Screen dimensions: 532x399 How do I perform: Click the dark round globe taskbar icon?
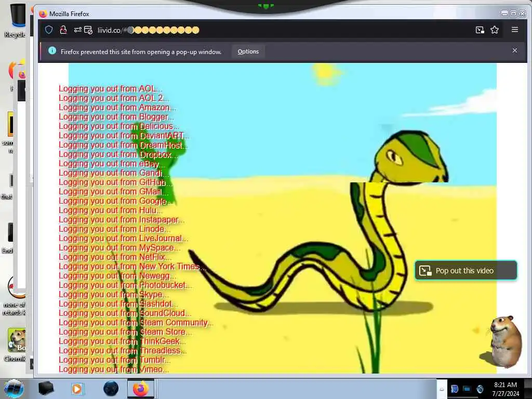click(x=111, y=389)
